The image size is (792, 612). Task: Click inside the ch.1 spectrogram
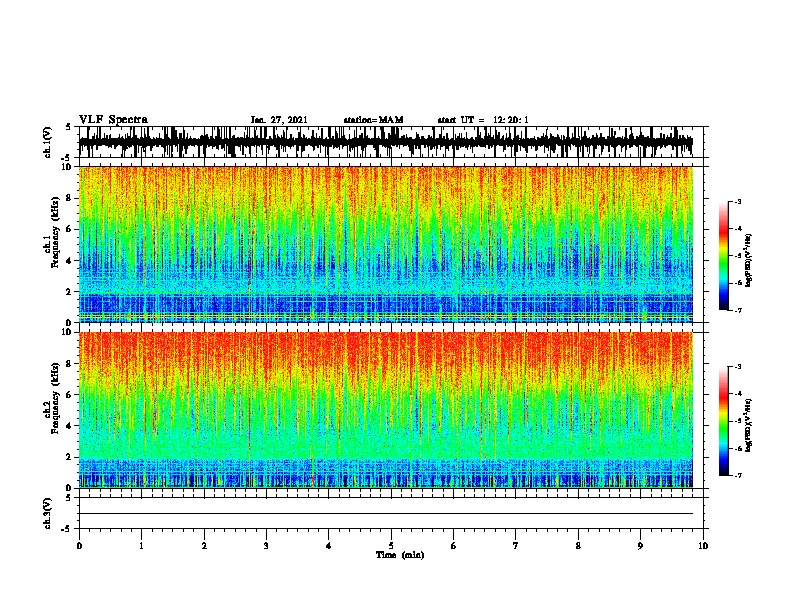tap(386, 244)
